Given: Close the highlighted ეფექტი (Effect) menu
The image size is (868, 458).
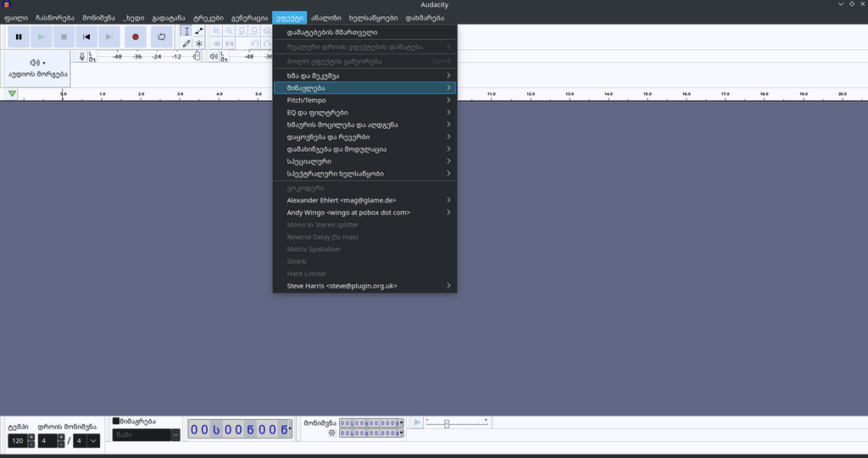Looking at the screenshot, I should pyautogui.click(x=290, y=18).
